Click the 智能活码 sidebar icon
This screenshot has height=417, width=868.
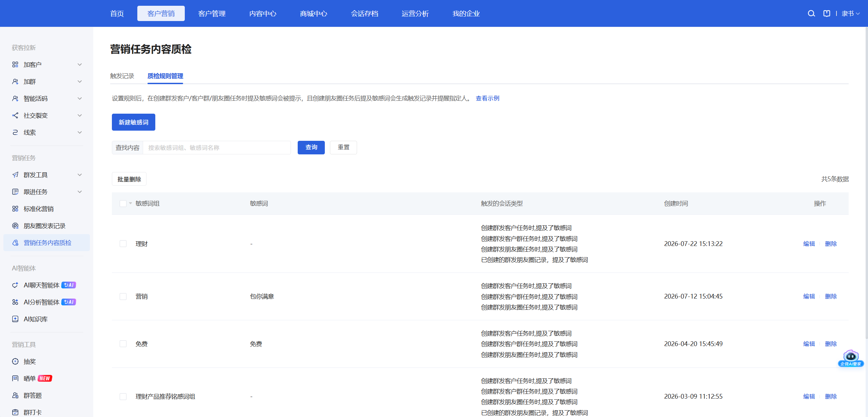coord(15,98)
